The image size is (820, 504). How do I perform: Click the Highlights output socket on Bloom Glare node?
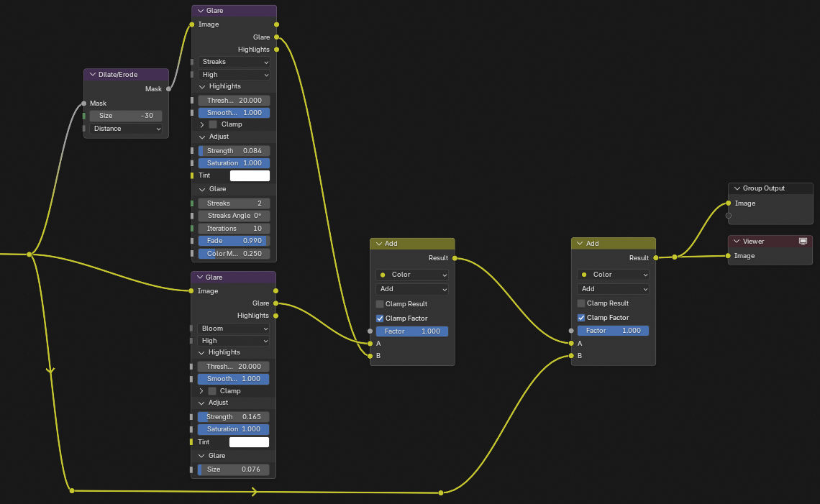coord(276,316)
